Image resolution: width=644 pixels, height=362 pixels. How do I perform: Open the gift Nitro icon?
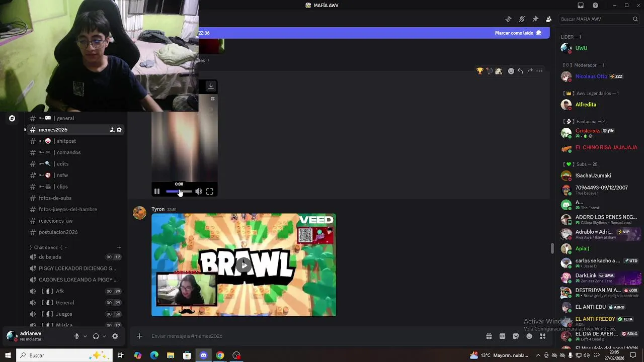[x=489, y=336]
